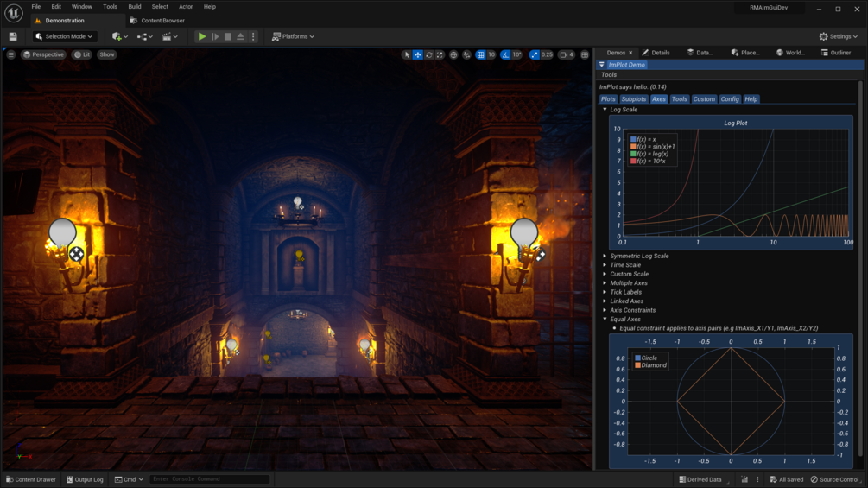
Task: Toggle grid position snapping
Action: click(x=480, y=54)
